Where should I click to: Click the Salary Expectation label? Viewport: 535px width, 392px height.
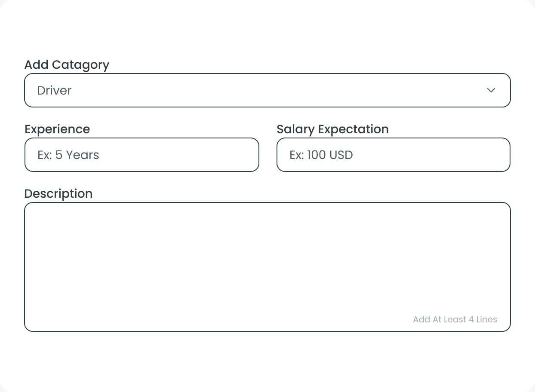coord(332,129)
